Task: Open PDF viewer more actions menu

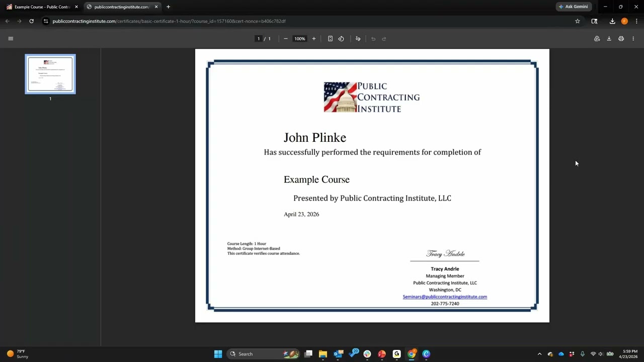Action: (x=633, y=39)
